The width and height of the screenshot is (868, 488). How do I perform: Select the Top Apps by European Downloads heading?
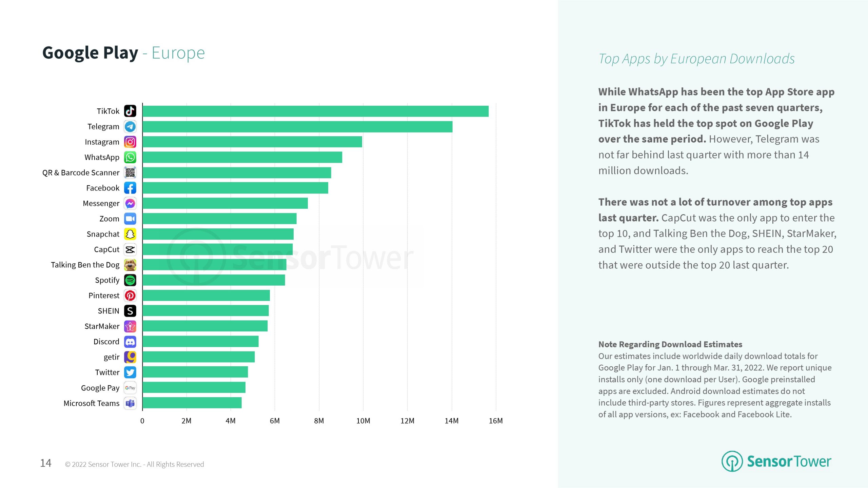tap(696, 59)
